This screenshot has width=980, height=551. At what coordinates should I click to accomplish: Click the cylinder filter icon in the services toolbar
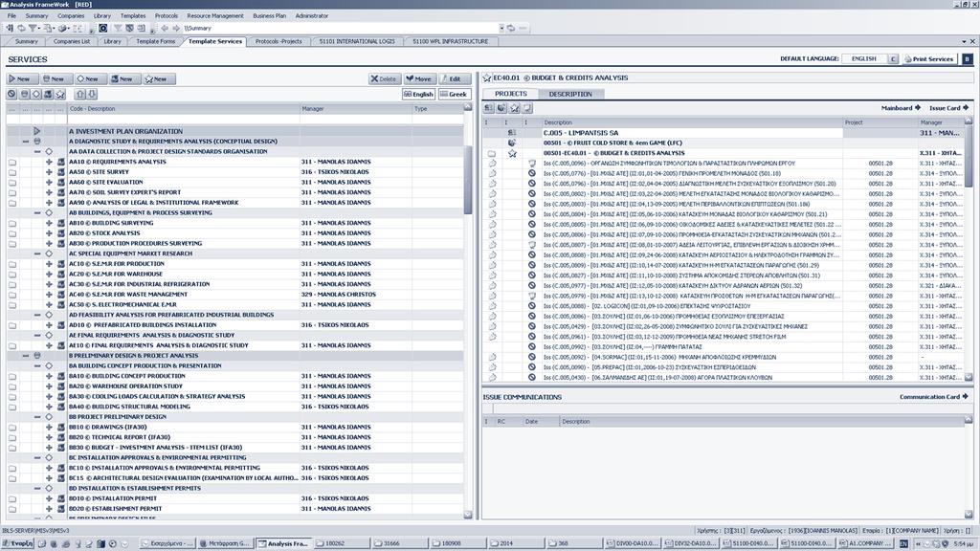tap(24, 95)
